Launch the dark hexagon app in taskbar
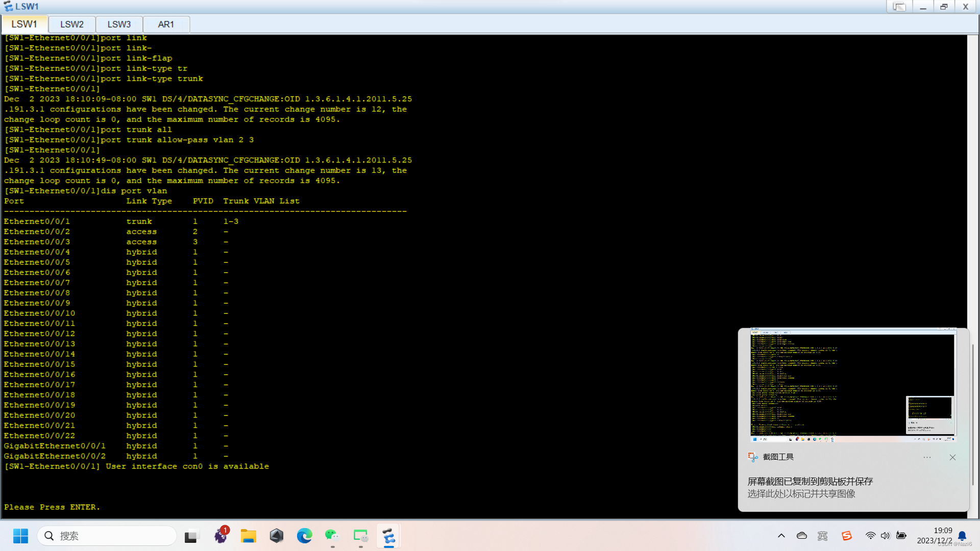The width and height of the screenshot is (980, 551). point(277,536)
